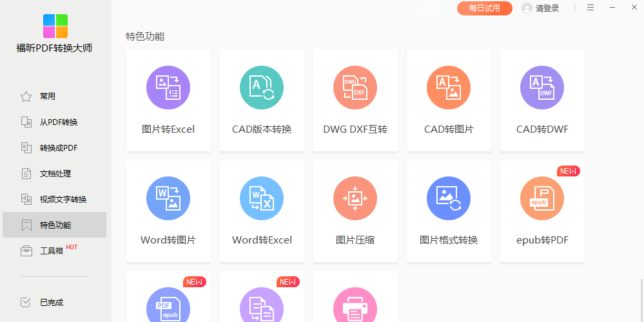Click the 请登录 login link
The image size is (644, 322).
coord(540,8)
